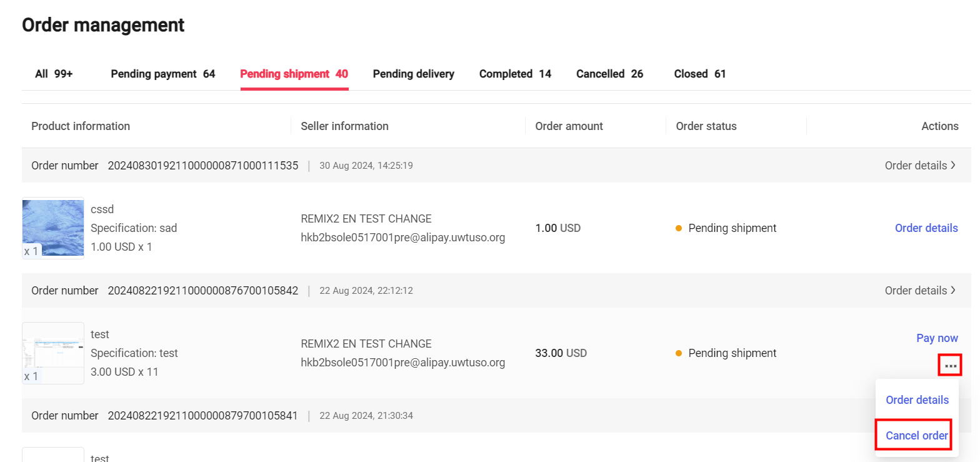980x462 pixels.
Task: View the Cancelled orders tab
Action: 609,74
